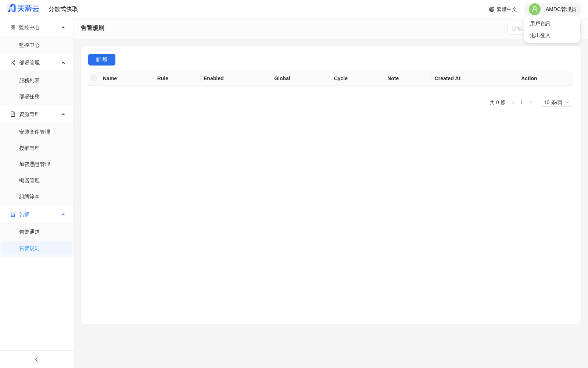The image size is (588, 368).
Task: Go to previous page arrow
Action: [513, 102]
